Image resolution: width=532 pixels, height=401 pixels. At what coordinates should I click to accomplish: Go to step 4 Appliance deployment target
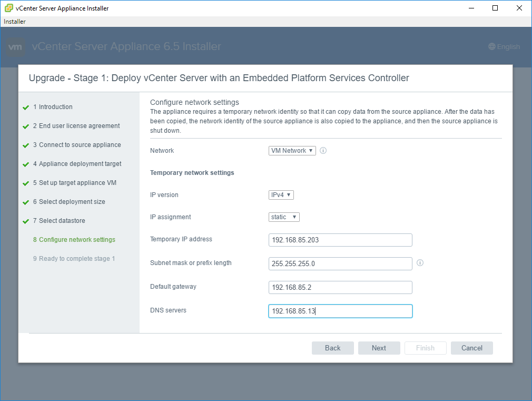point(77,164)
